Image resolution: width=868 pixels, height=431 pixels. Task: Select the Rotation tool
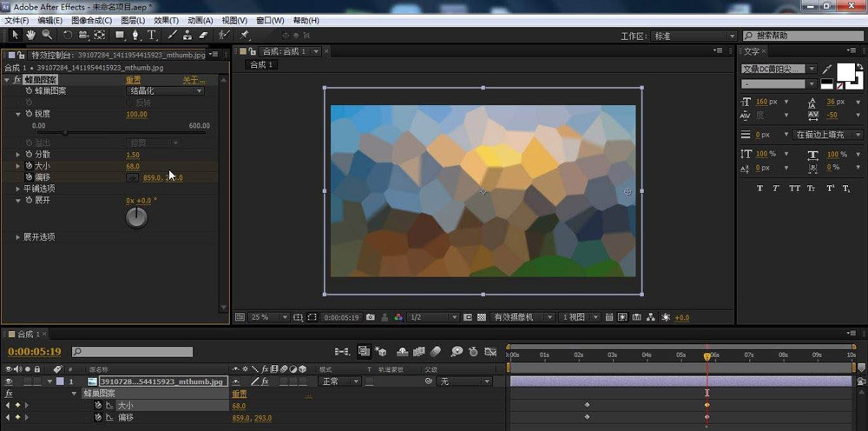[x=68, y=36]
